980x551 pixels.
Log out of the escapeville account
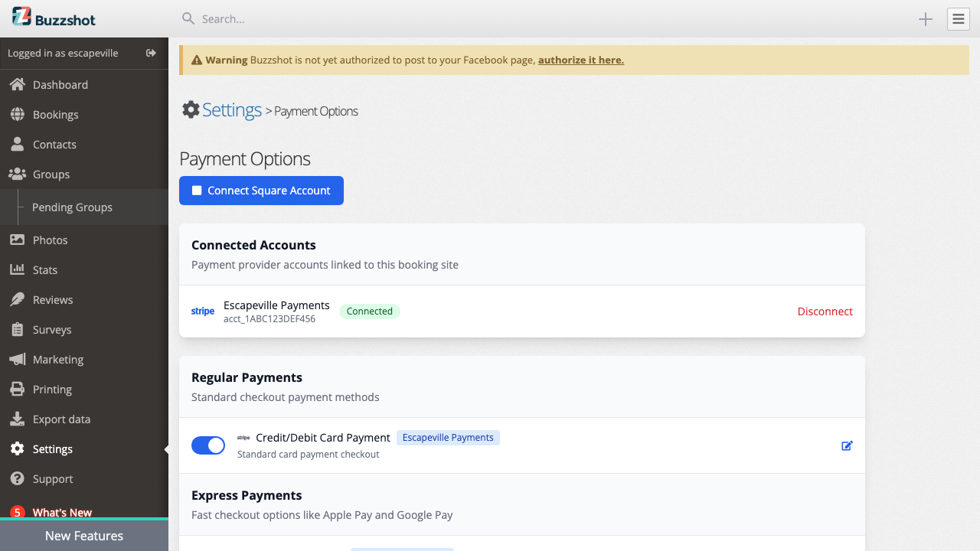(151, 53)
